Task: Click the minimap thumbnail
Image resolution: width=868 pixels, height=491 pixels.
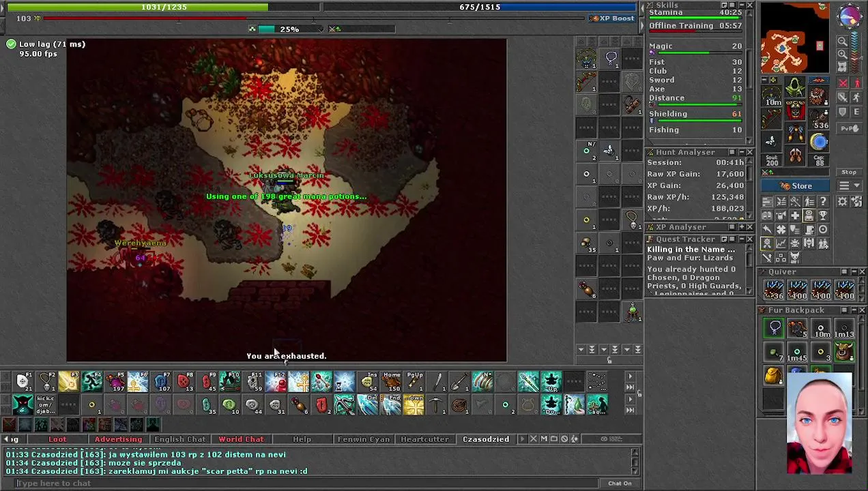Action: coord(796,38)
